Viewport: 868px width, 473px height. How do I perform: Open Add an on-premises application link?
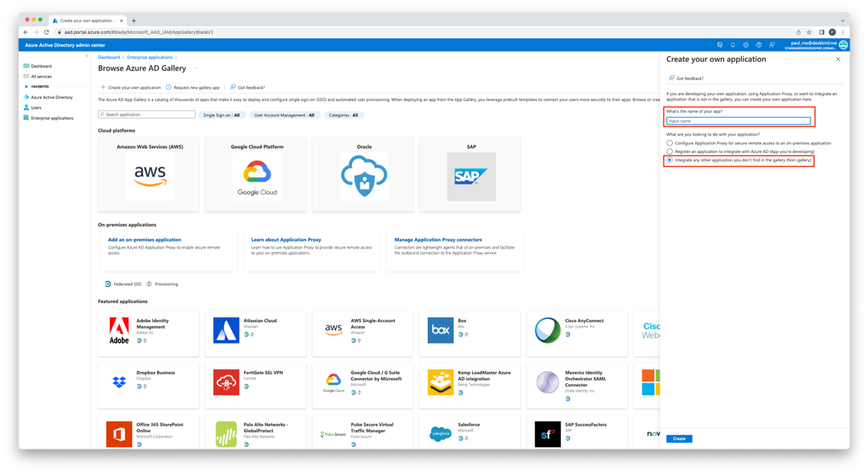(x=145, y=240)
